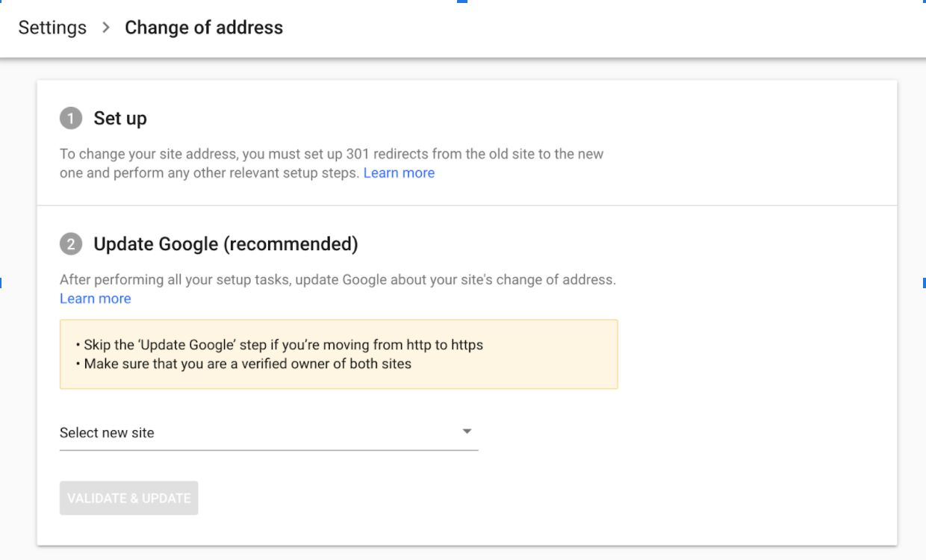Click the Set up section heading

120,118
